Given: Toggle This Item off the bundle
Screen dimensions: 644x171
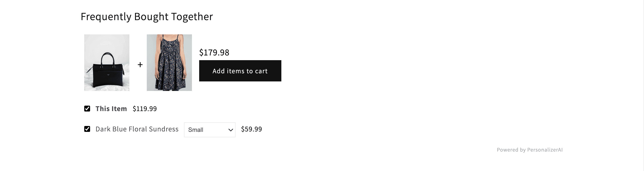Looking at the screenshot, I should tap(87, 109).
